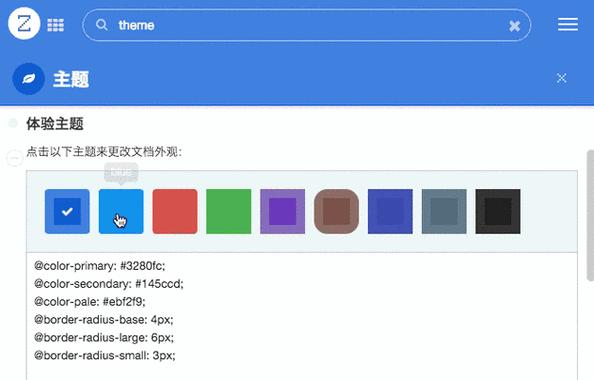Image resolution: width=594 pixels, height=380 pixels.
Task: Select the checked default blue theme swatch
Action: coord(67,211)
